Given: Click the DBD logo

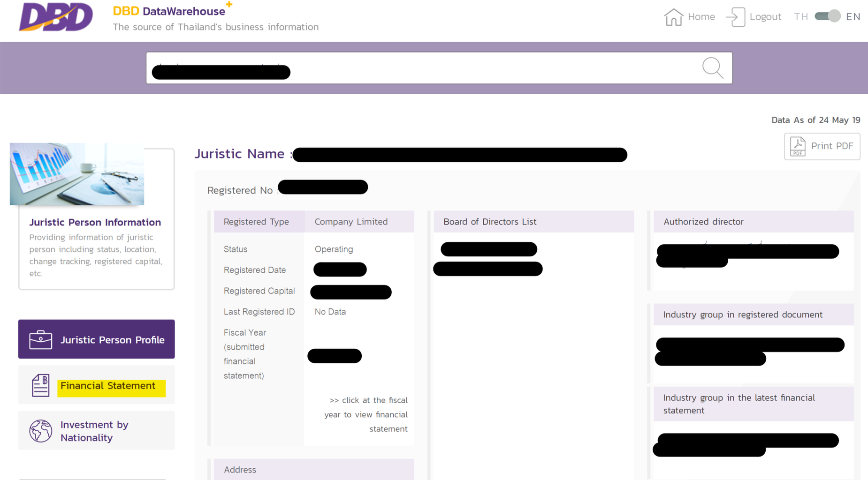Looking at the screenshot, I should click(56, 18).
